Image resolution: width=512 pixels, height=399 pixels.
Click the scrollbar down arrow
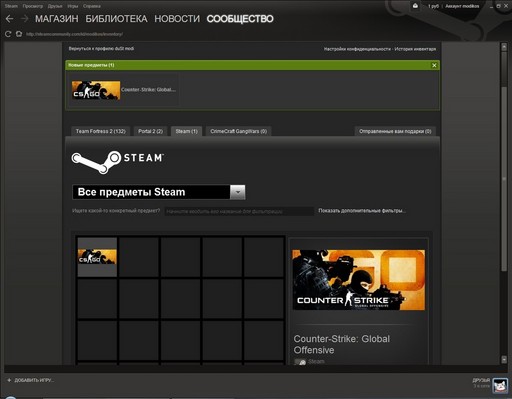click(x=504, y=360)
